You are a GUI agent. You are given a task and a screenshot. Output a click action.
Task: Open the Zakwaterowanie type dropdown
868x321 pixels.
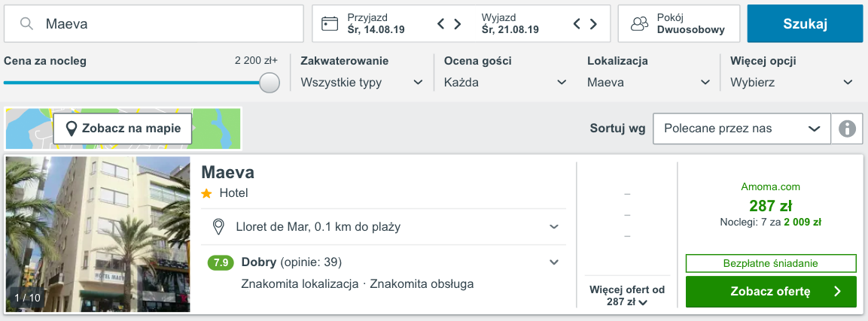pos(361,83)
